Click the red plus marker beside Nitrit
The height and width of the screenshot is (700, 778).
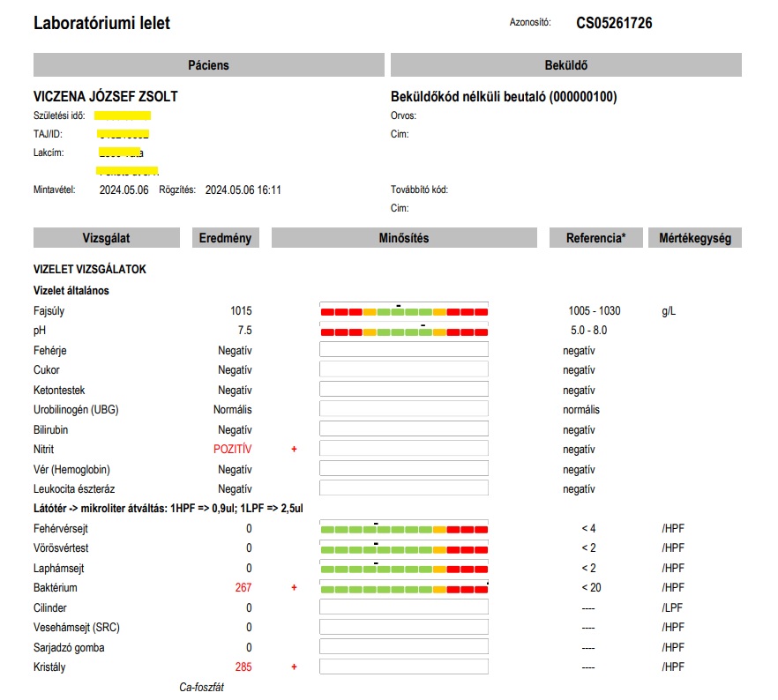(x=295, y=450)
